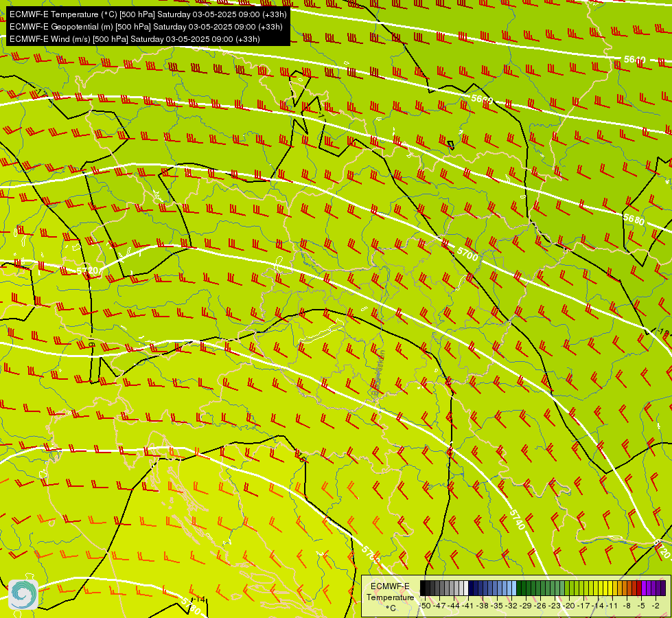This screenshot has height=618, width=672.
Task: Click the swirl logo icon in the corner
Action: pos(23,595)
